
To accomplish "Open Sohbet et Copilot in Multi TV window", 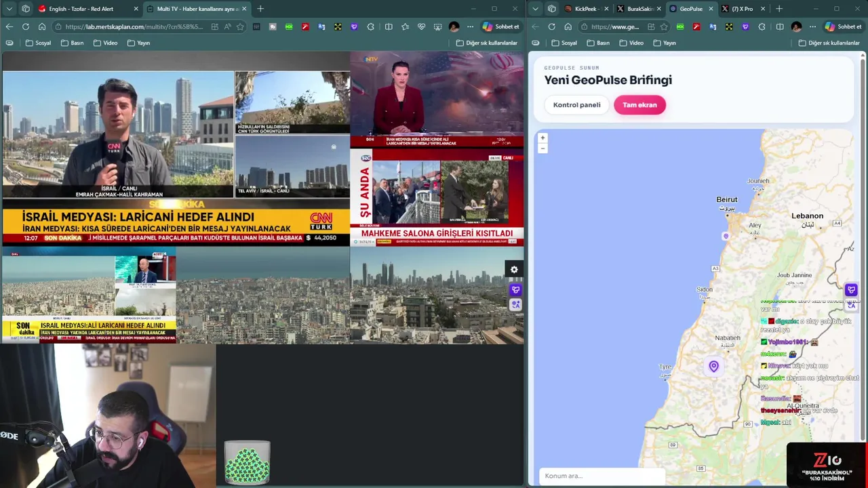I will tap(501, 26).
